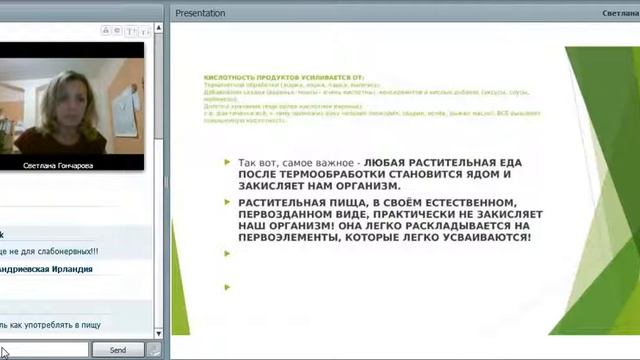Click the smiley emoticon icon in the chat toolbar
The height and width of the screenshot is (360, 640).
coord(117,31)
